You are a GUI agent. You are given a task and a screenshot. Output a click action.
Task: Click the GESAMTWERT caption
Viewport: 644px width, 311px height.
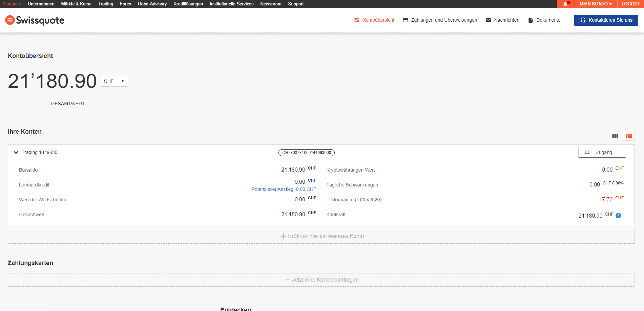(x=68, y=104)
